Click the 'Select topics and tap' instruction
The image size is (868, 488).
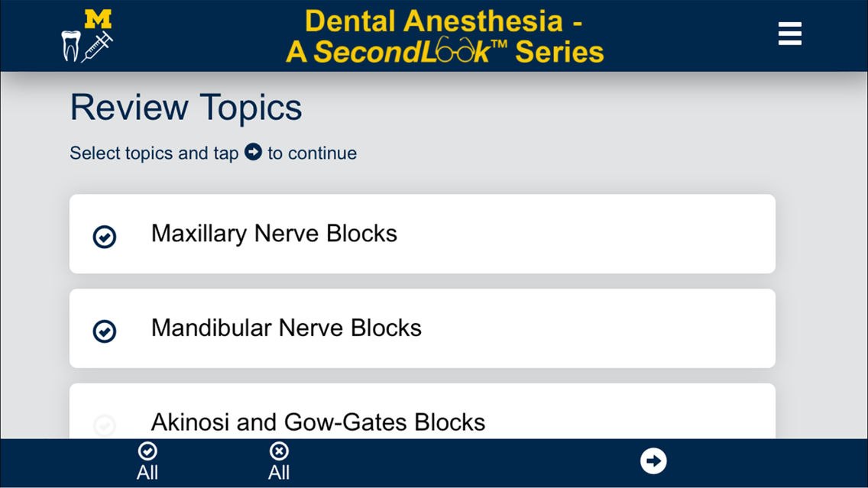coord(154,154)
